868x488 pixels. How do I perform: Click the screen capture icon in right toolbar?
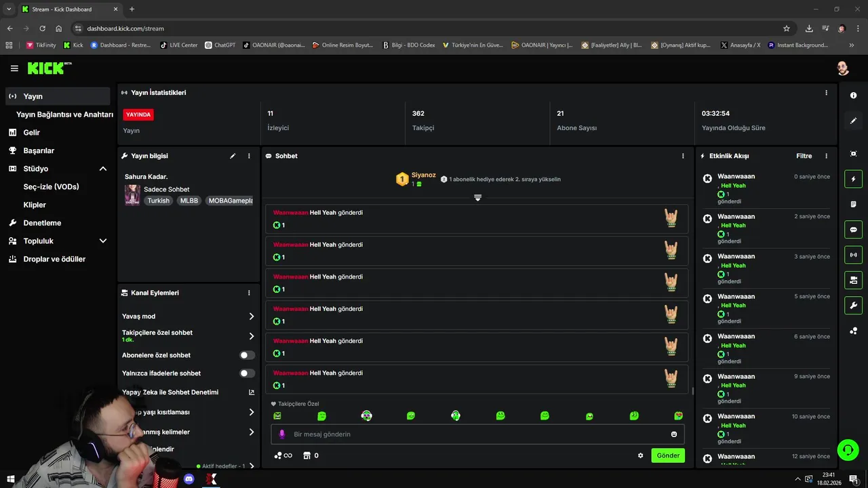(853, 154)
